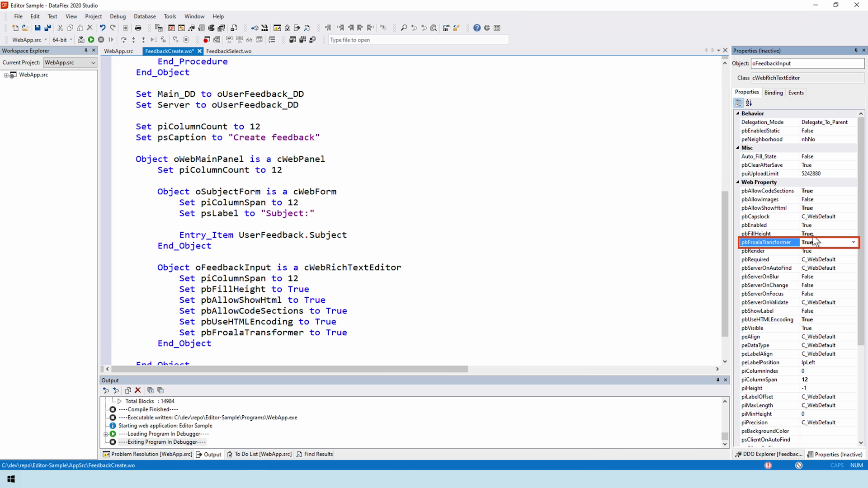Toggle Categorized view in Properties panel

pyautogui.click(x=739, y=103)
